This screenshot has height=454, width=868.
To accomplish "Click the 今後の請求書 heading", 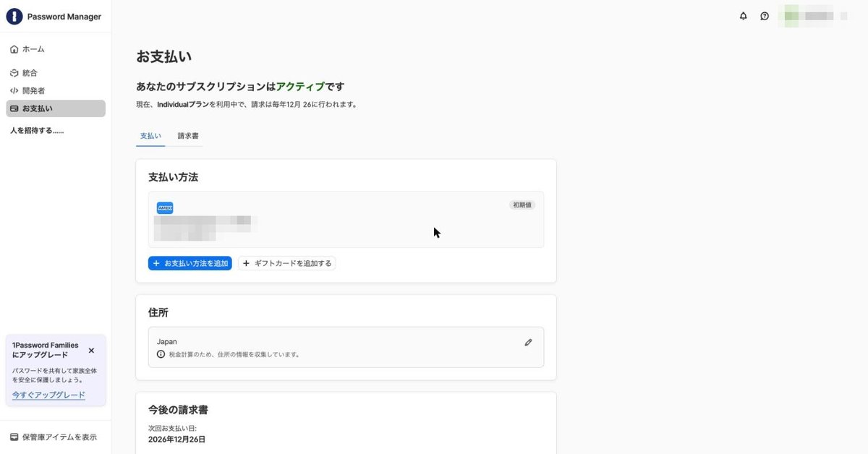I will pyautogui.click(x=179, y=410).
